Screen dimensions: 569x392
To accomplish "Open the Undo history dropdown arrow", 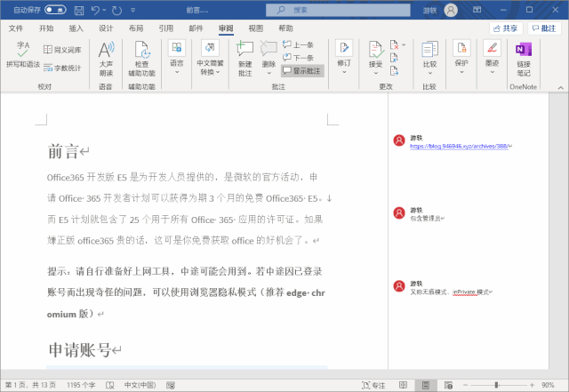I will point(105,10).
